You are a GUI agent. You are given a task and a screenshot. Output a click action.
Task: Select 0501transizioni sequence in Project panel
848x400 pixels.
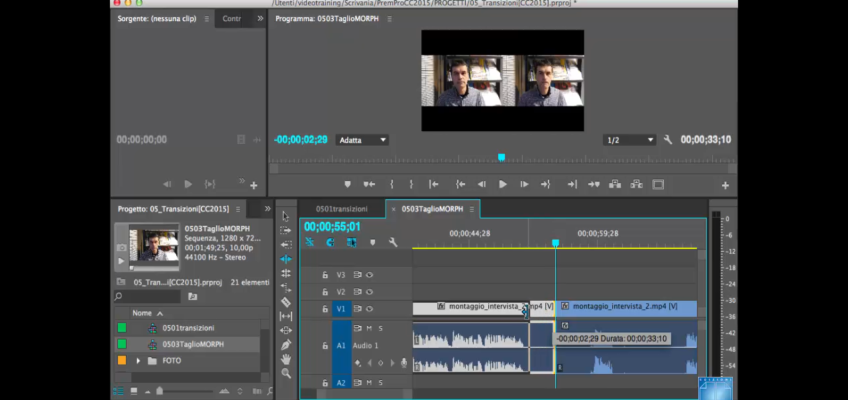(x=188, y=328)
